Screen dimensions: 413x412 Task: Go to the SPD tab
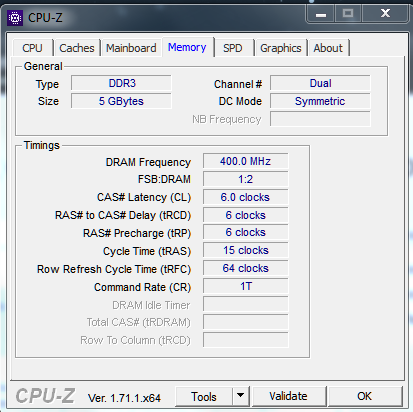click(233, 48)
